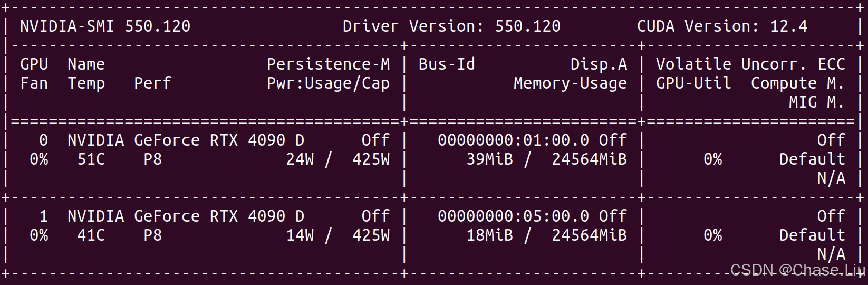
Task: Click the power usage "24W" value
Action: point(300,159)
